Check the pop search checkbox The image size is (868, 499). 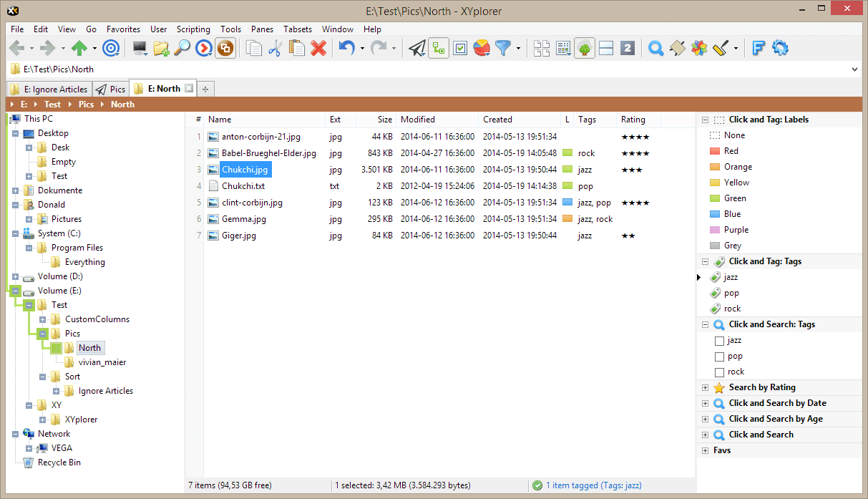719,357
